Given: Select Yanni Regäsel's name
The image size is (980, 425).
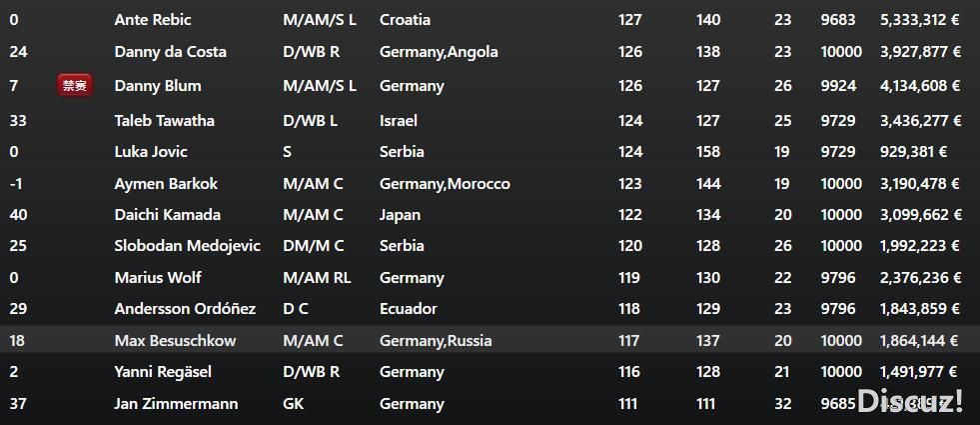Looking at the screenshot, I should 163,372.
